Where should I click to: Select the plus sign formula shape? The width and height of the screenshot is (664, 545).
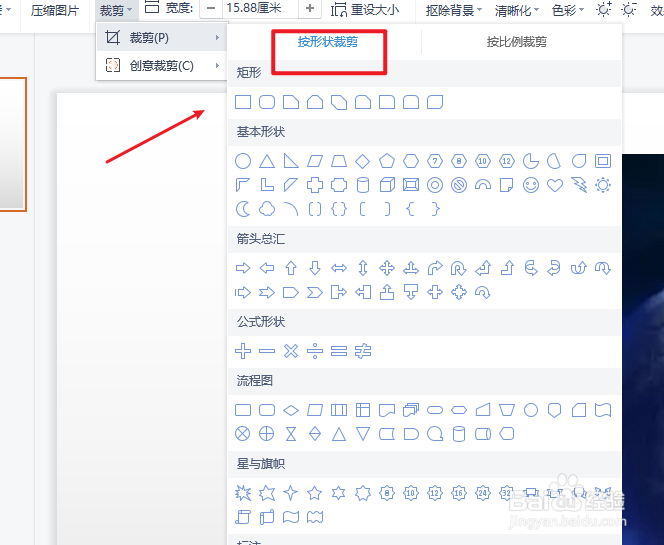[243, 351]
